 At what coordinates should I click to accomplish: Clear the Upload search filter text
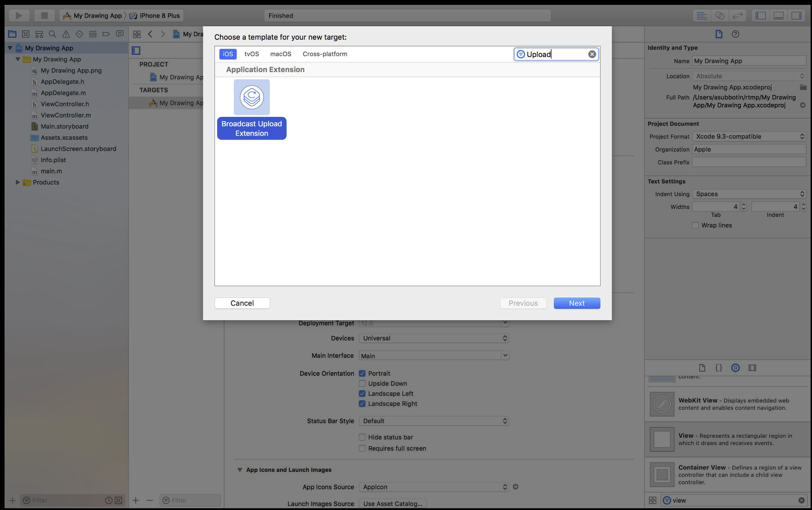coord(592,54)
